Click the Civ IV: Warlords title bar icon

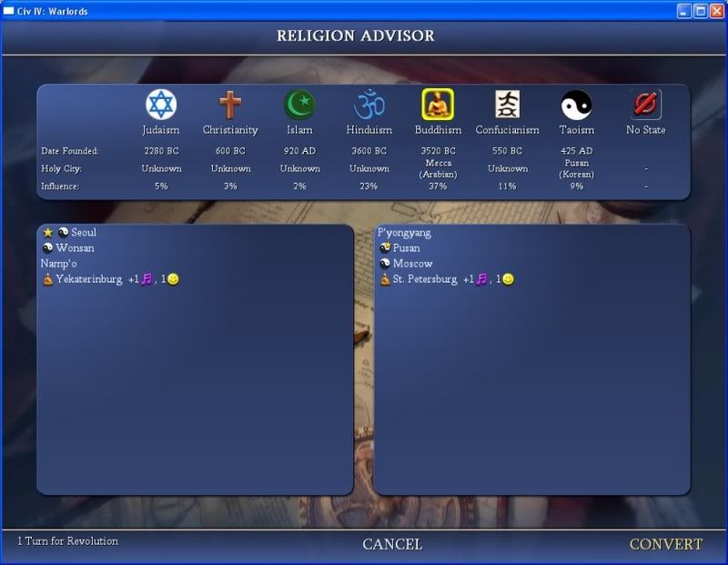(x=8, y=11)
